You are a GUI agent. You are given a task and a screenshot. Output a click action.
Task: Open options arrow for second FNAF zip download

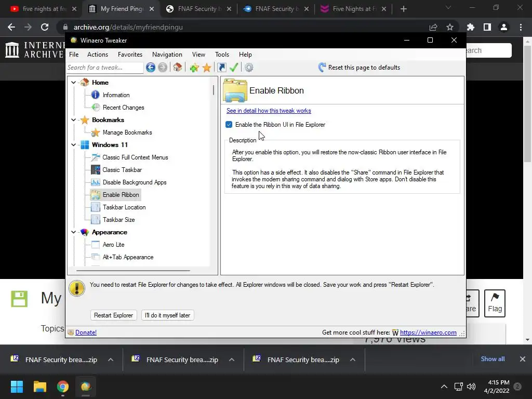point(232,360)
